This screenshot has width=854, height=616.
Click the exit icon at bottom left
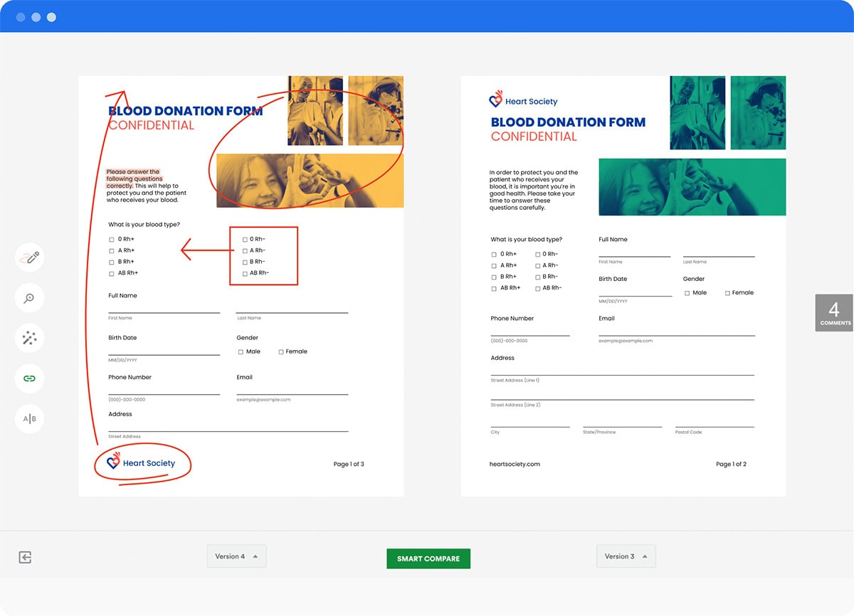(x=26, y=558)
